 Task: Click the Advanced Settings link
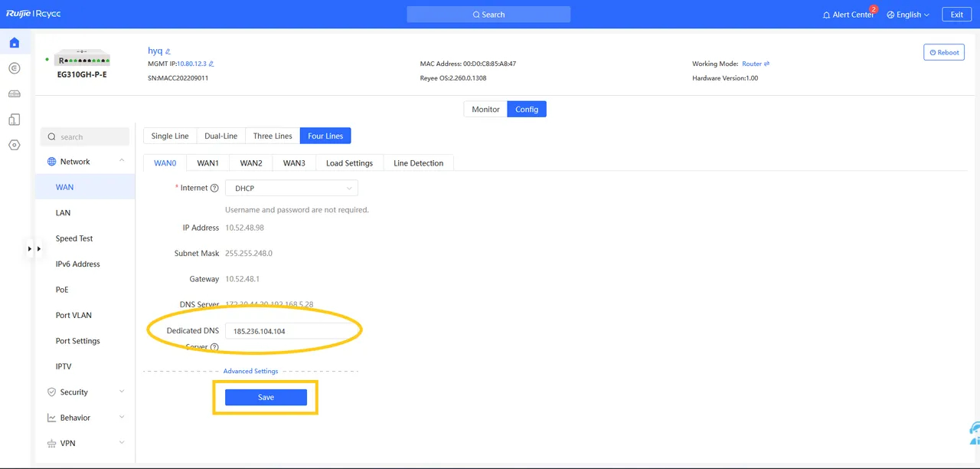pyautogui.click(x=250, y=371)
